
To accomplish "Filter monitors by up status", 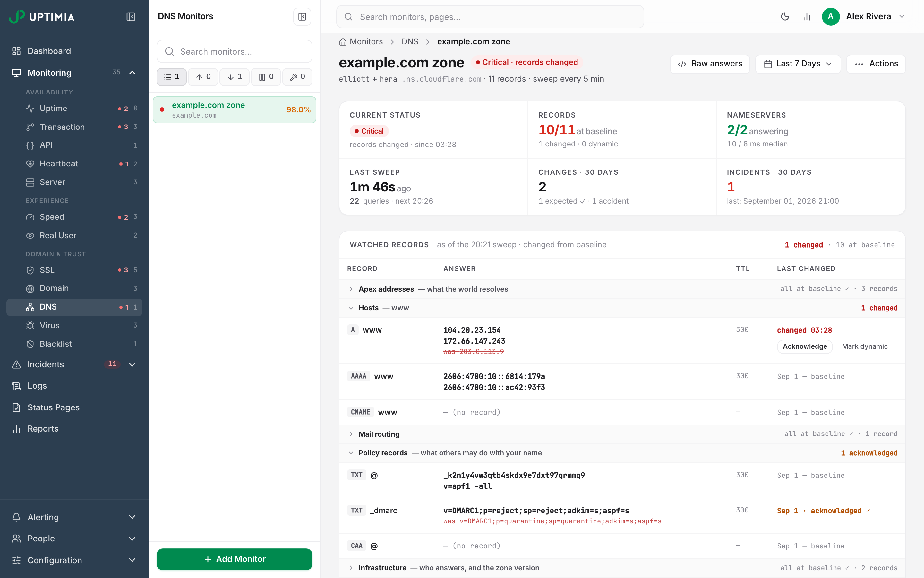I will [203, 77].
